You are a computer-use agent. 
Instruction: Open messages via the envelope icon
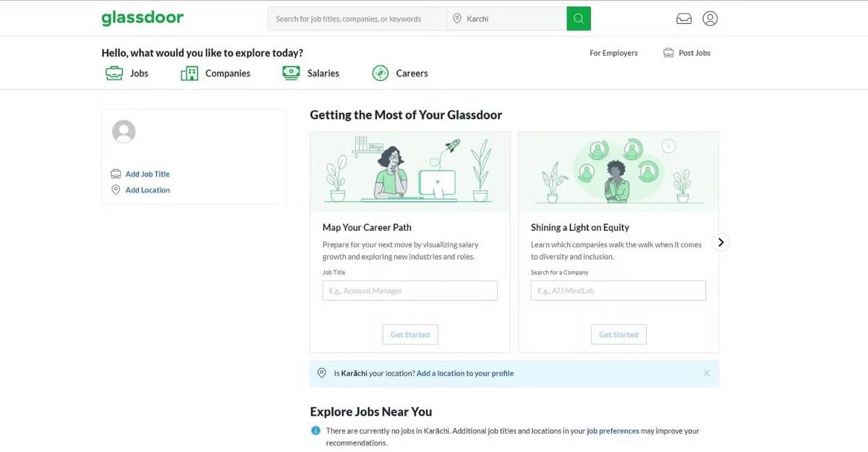[684, 18]
